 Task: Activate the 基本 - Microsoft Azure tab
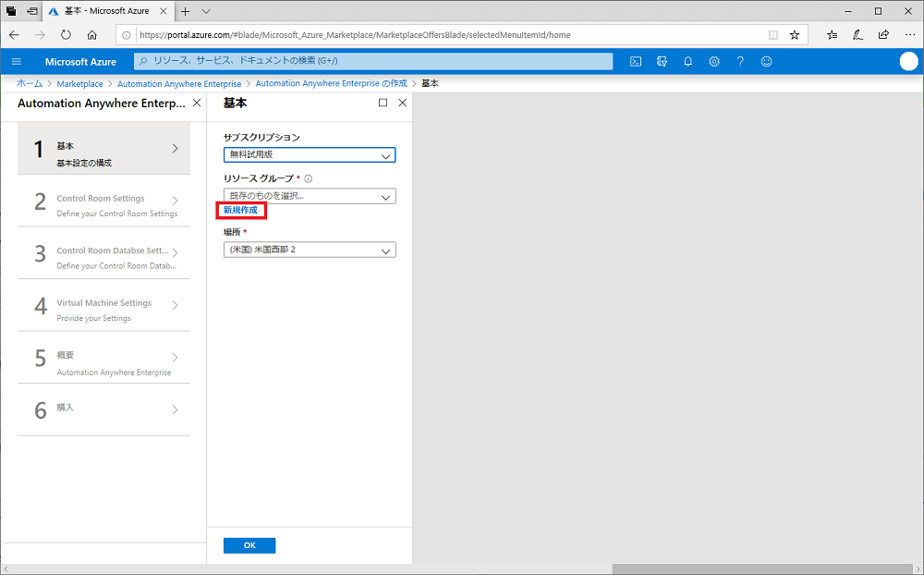(107, 11)
